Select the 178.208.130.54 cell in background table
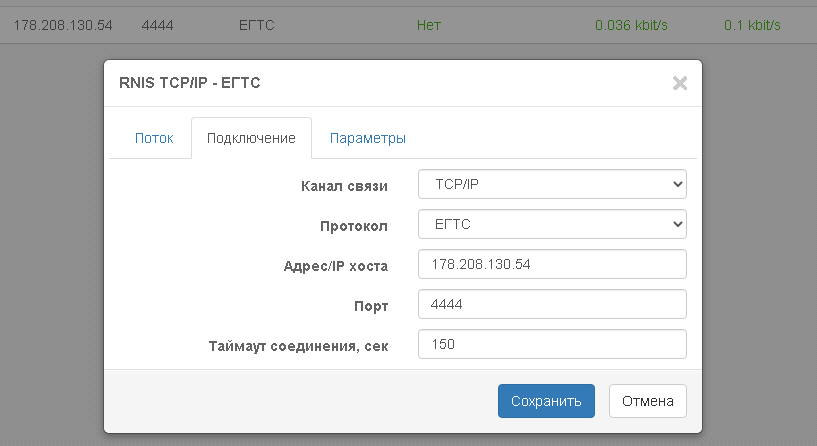 62,24
